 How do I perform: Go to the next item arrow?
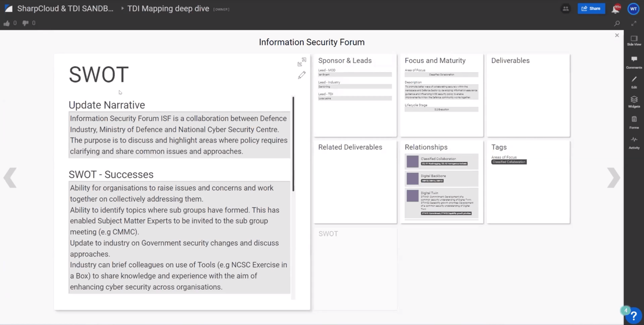(613, 177)
